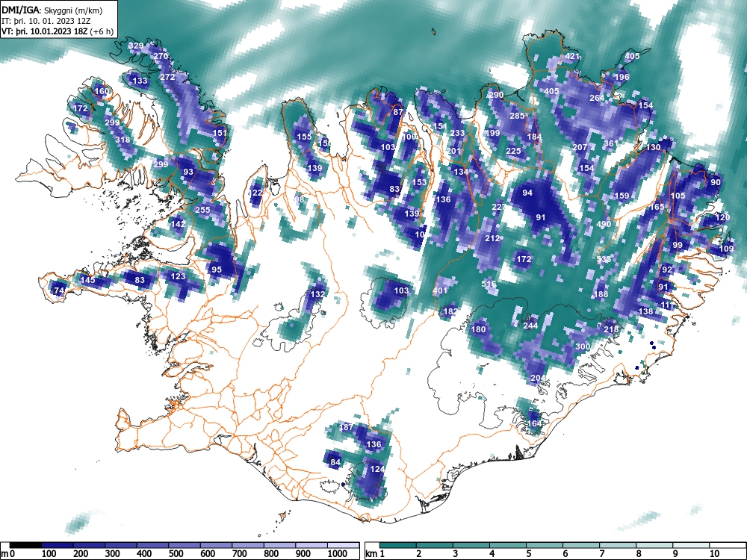
Task: Click the 361 value on the map
Action: [x=610, y=143]
